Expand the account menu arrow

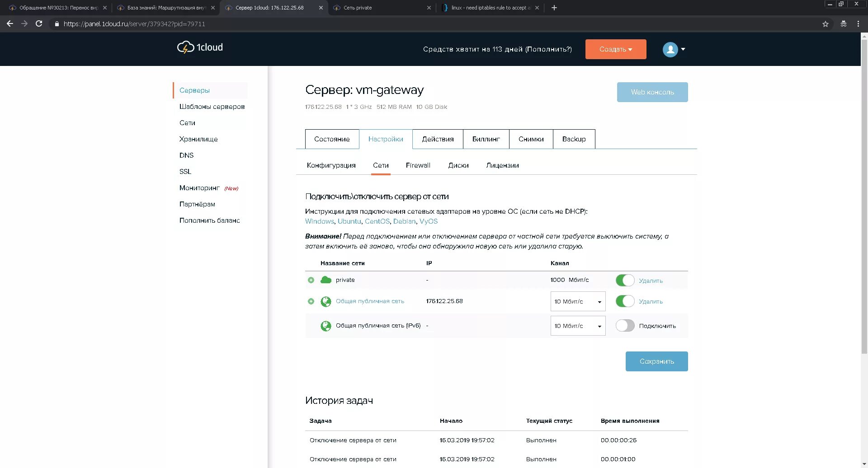click(683, 49)
